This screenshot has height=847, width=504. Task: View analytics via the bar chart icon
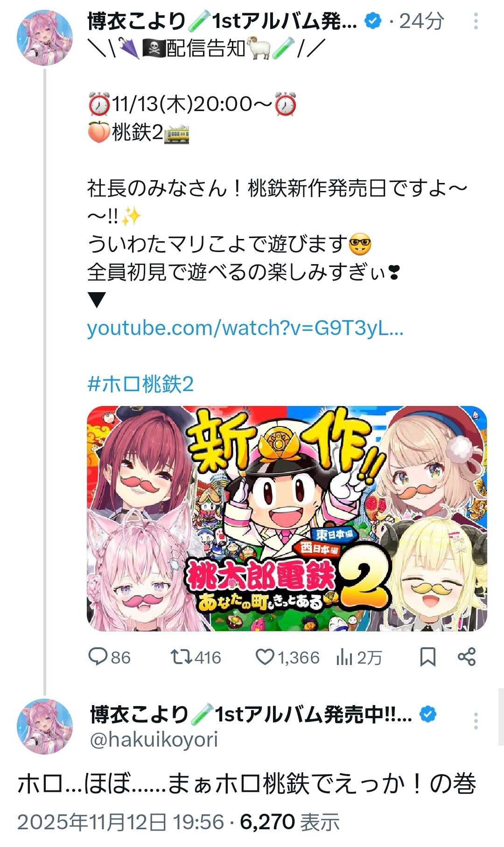[344, 657]
